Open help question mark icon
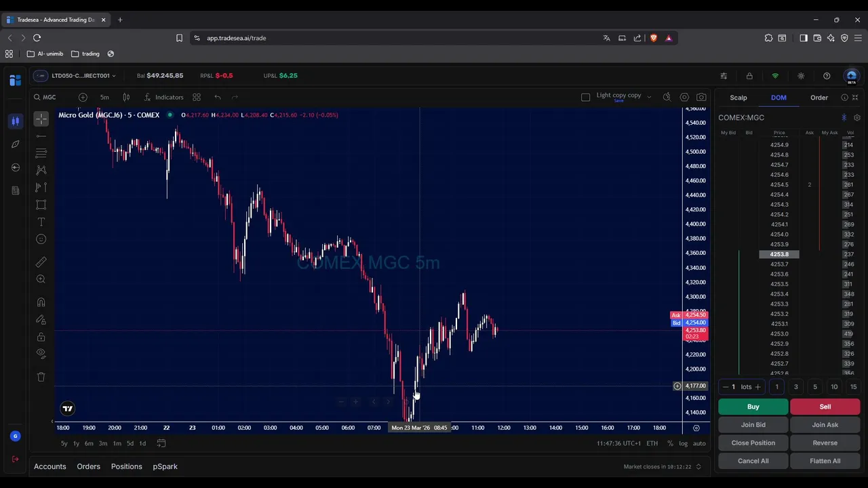 (x=827, y=76)
